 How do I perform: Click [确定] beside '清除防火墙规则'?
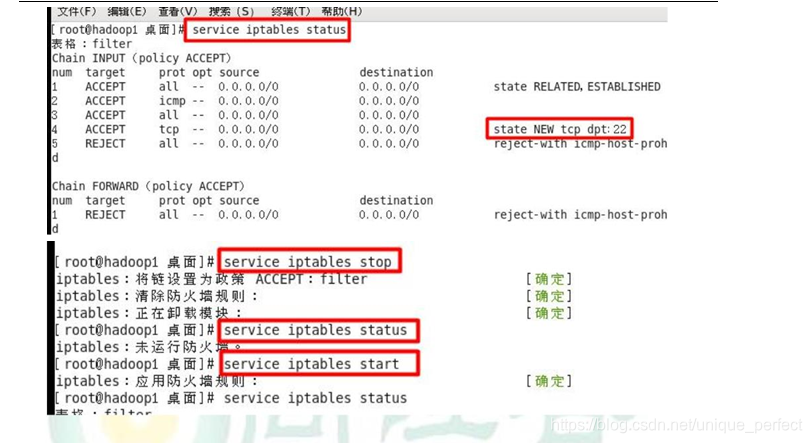[x=548, y=296]
